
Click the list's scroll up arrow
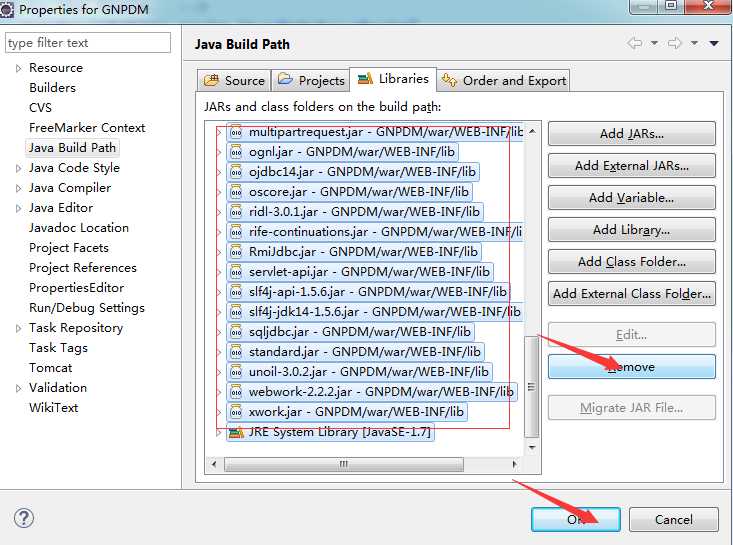click(x=532, y=132)
